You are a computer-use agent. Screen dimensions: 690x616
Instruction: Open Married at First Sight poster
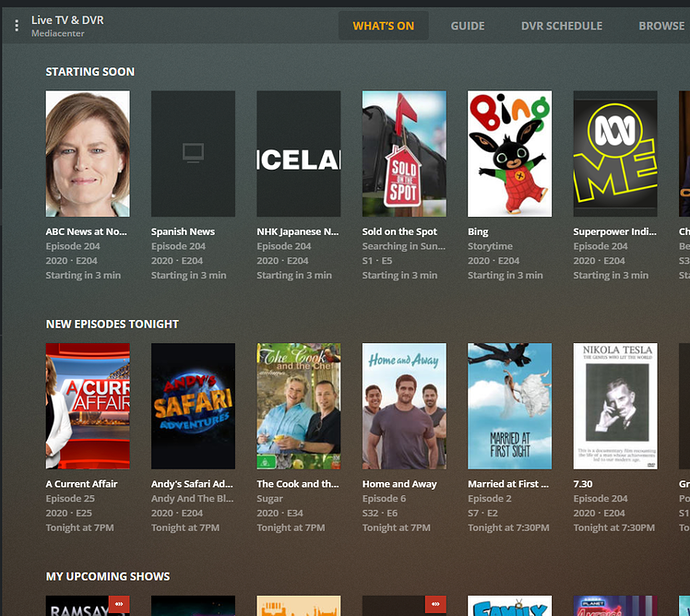pyautogui.click(x=510, y=406)
